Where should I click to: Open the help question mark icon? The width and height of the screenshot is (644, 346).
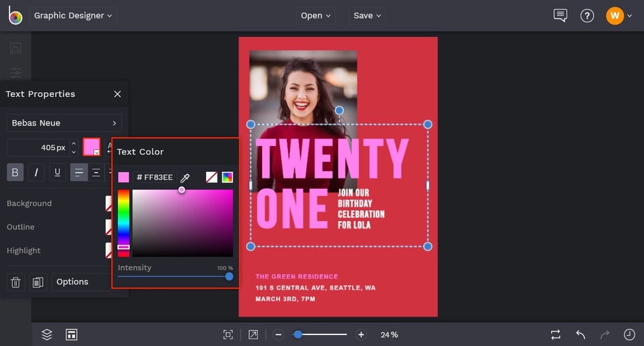[587, 16]
